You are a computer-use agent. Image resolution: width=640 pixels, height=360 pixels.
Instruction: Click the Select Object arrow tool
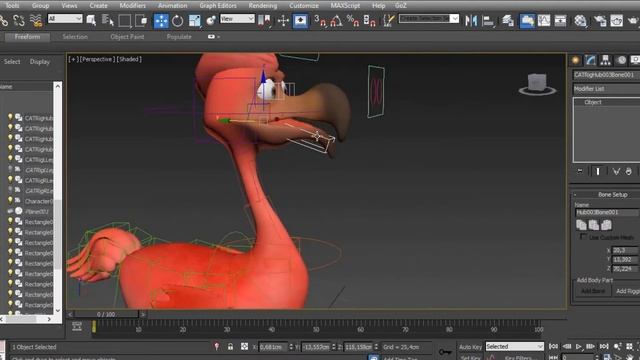(91, 20)
